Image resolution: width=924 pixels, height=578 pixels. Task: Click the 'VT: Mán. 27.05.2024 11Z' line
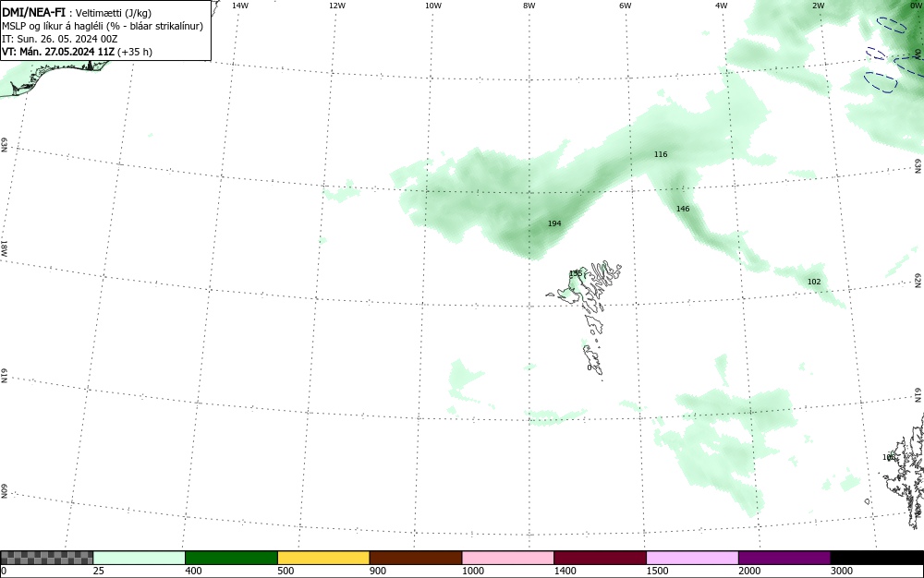(x=58, y=52)
